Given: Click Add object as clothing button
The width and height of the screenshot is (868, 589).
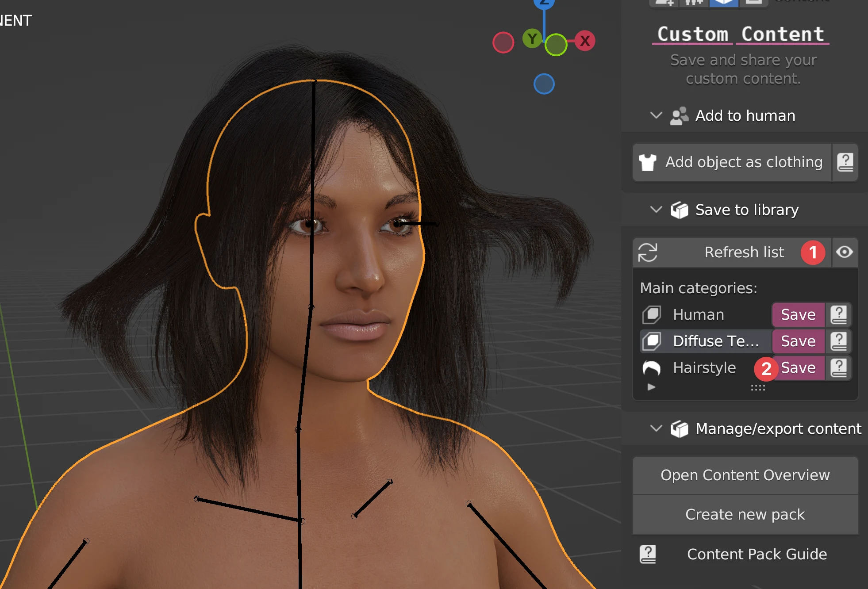Looking at the screenshot, I should [732, 162].
